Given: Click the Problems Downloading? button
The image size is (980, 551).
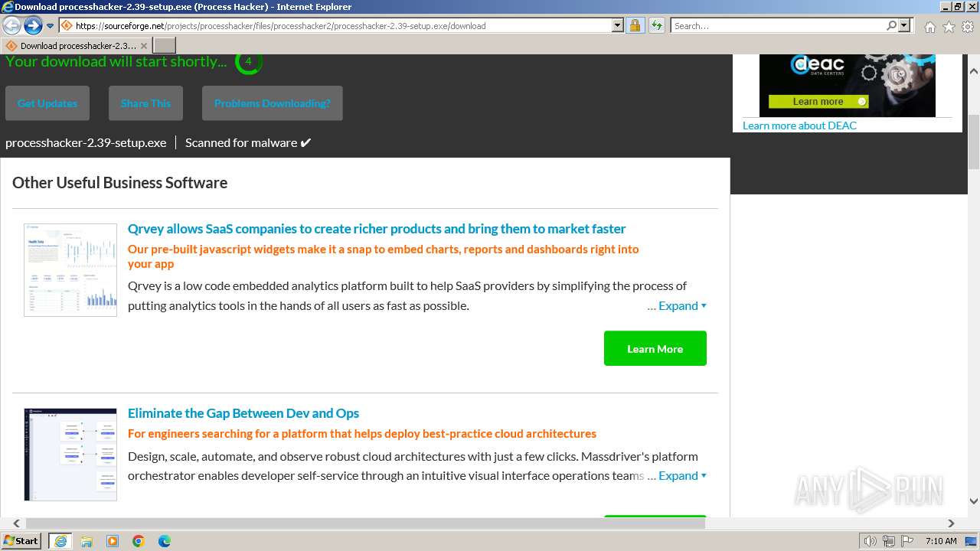Looking at the screenshot, I should tap(273, 103).
